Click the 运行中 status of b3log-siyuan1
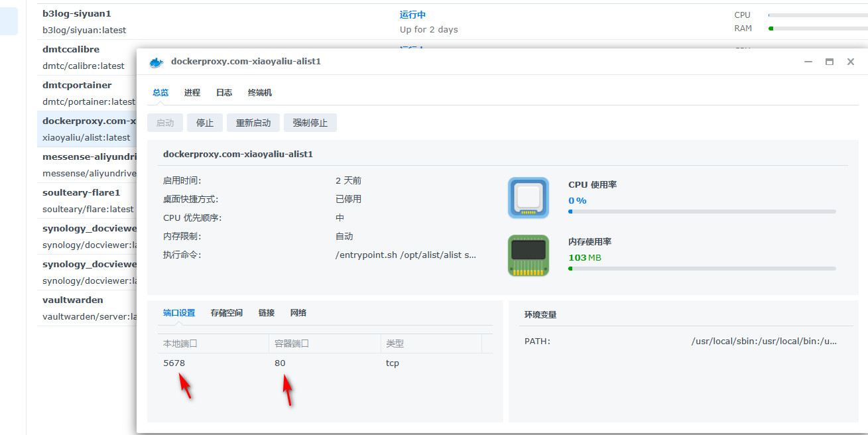The width and height of the screenshot is (868, 435). [412, 15]
